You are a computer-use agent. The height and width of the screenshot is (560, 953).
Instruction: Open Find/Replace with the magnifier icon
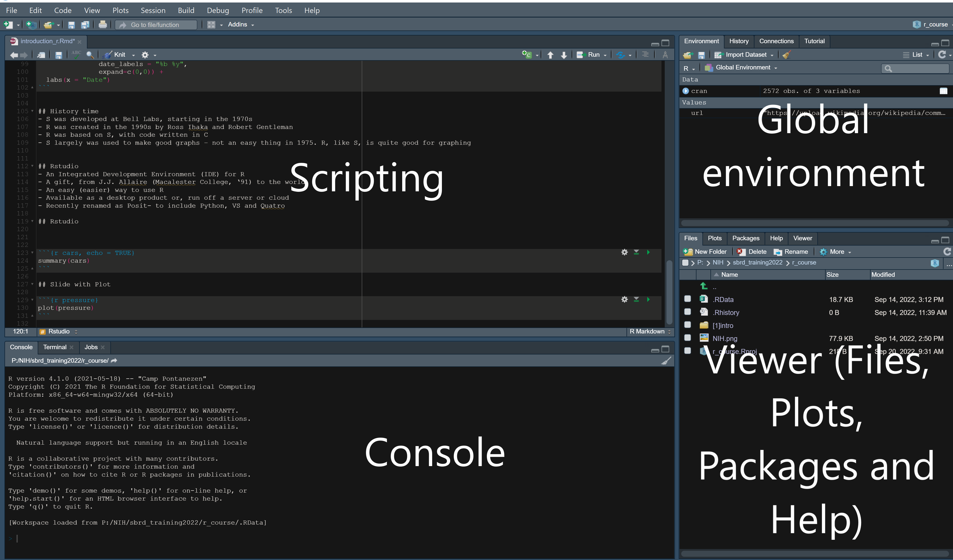[90, 55]
